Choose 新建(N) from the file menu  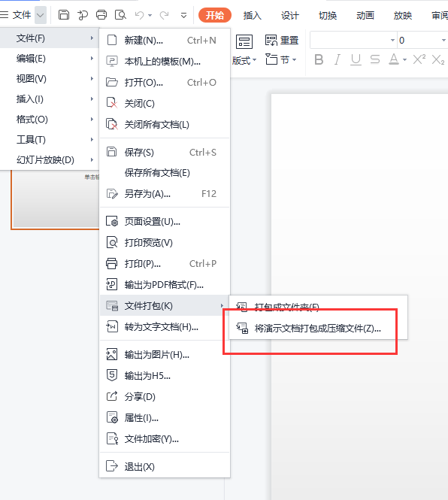pos(165,41)
